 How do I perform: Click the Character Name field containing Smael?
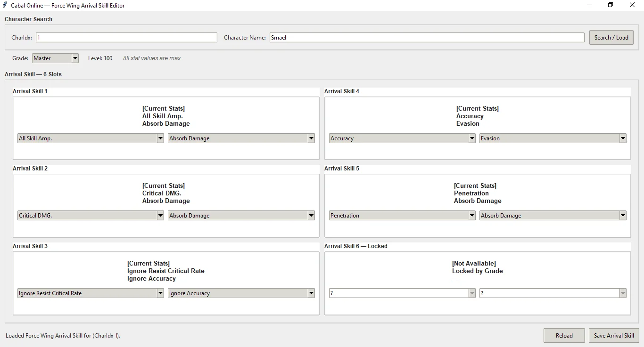(x=427, y=38)
